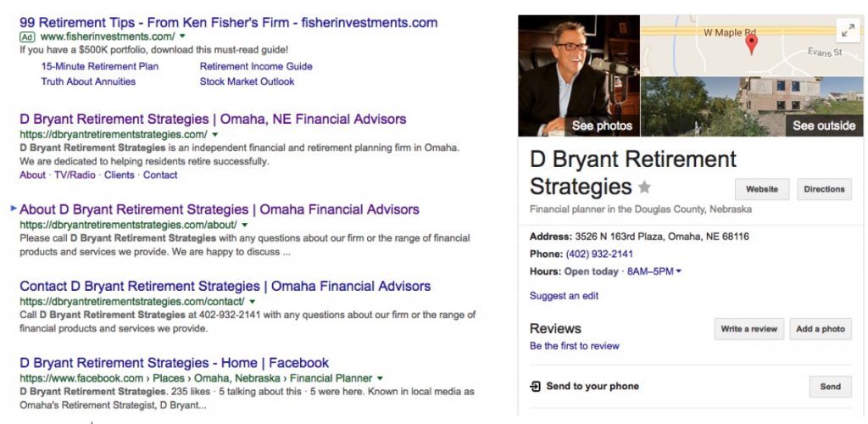Click the Suggest an edit link
The width and height of the screenshot is (868, 424).
(564, 296)
